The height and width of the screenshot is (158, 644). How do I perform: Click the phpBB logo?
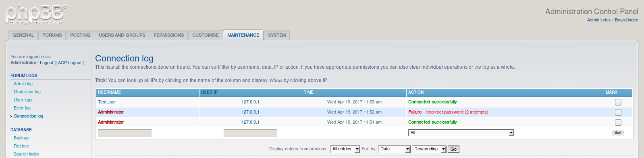tap(36, 15)
